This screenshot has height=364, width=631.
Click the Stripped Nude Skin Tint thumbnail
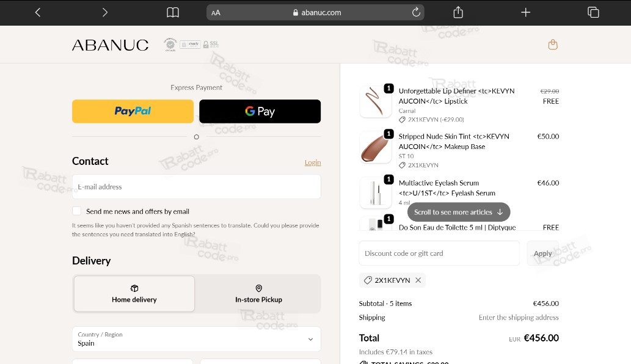point(376,147)
